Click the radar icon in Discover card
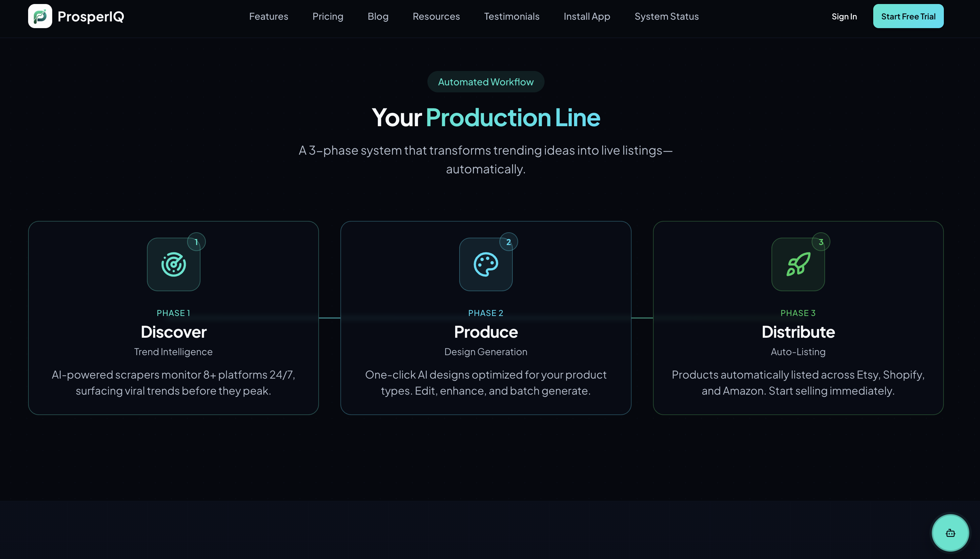Screen dimensions: 980x559 coord(173,264)
